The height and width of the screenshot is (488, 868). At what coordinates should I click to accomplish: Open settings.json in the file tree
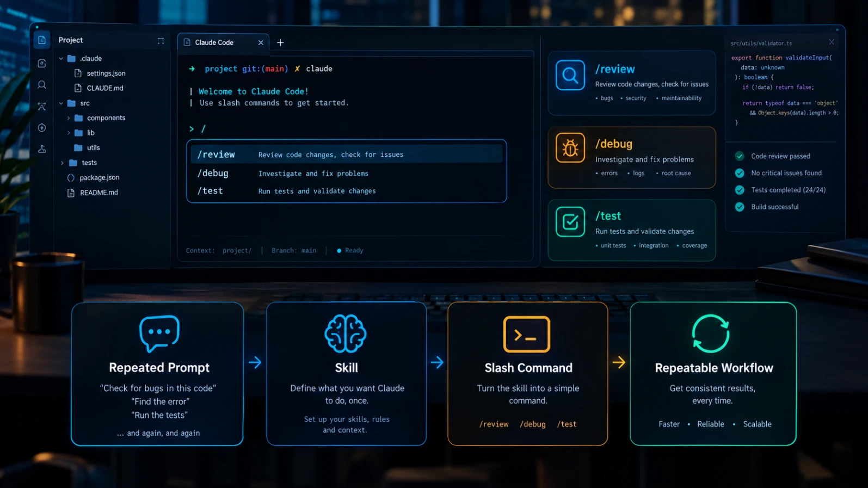pyautogui.click(x=106, y=73)
